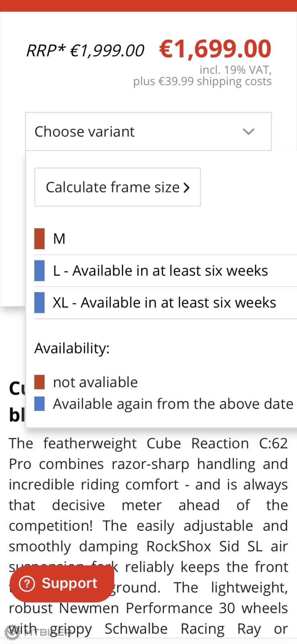Click the red legend square for not available
297x644 pixels.
pos(39,382)
